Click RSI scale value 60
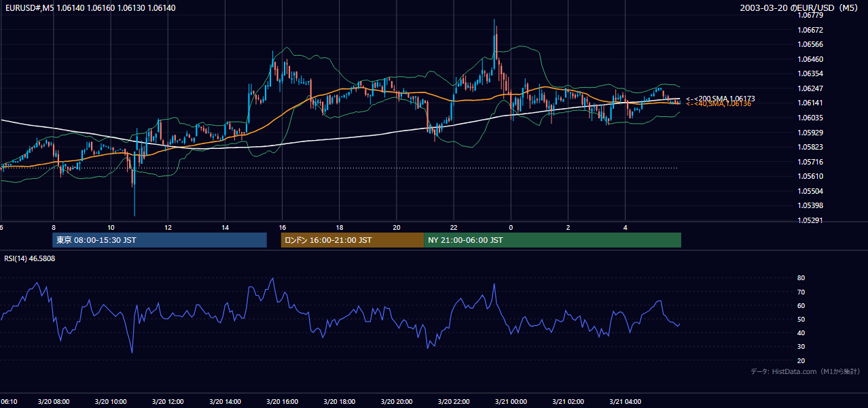This screenshot has width=868, height=408. coord(801,305)
